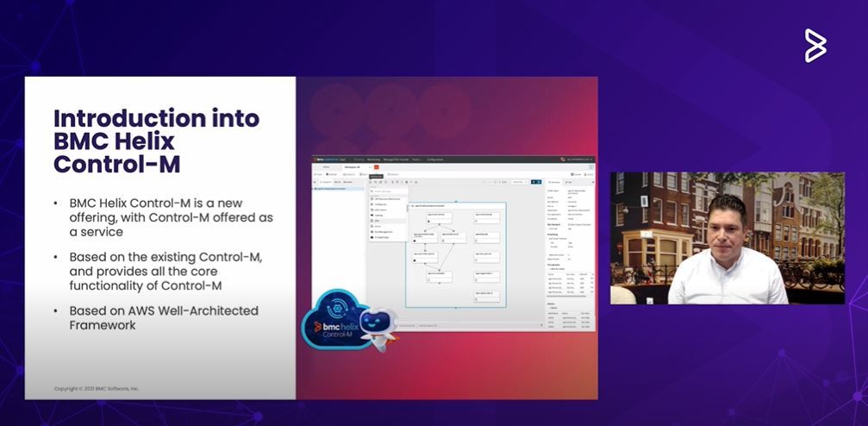Click the user account dropdown in Control-M header
This screenshot has height=426, width=868.
[x=578, y=160]
